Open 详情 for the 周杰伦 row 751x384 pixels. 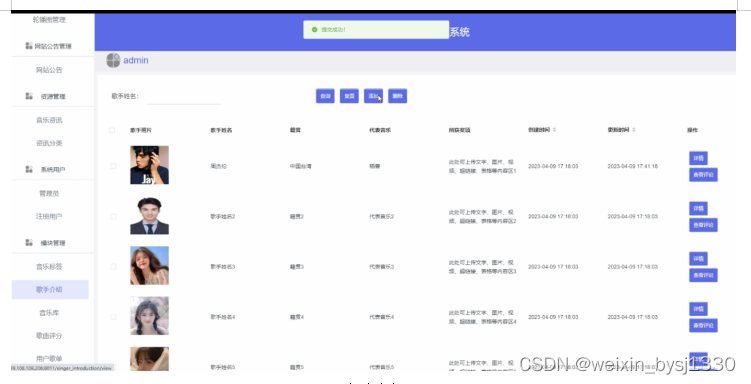point(698,158)
